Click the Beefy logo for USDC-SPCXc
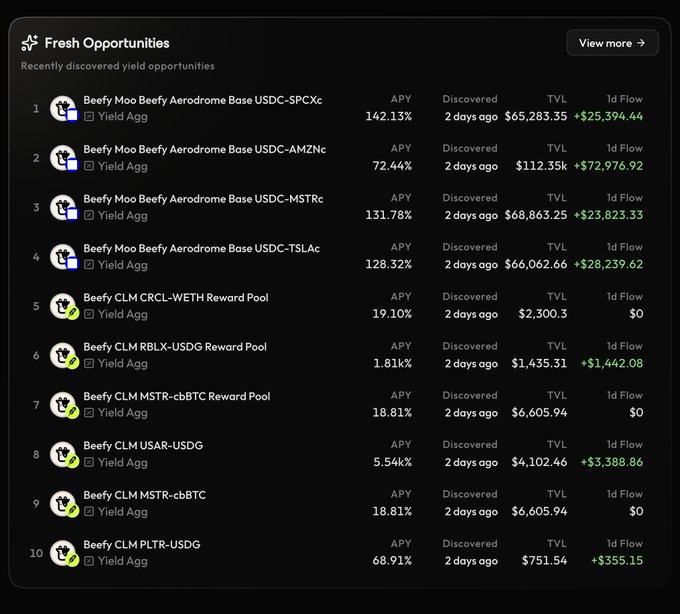This screenshot has height=614, width=680. (x=63, y=108)
